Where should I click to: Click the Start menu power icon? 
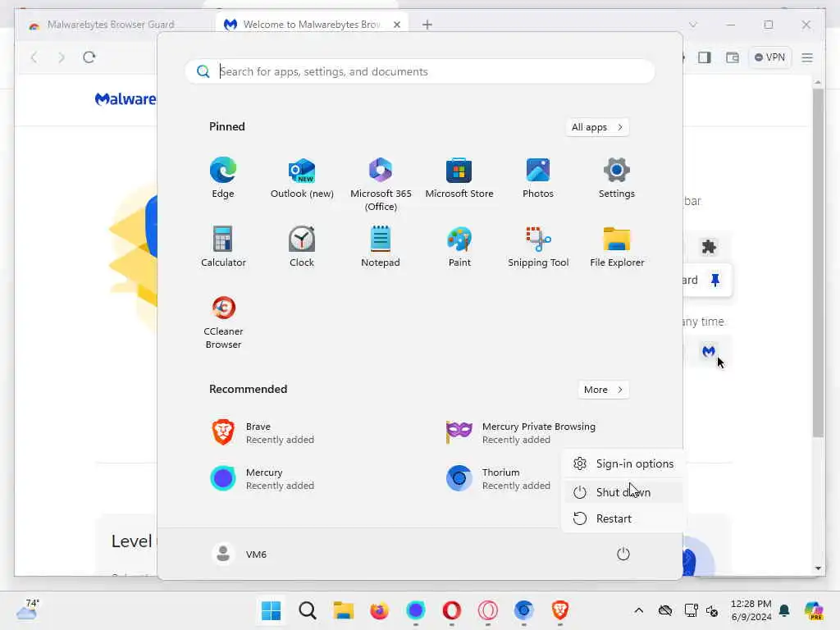pyautogui.click(x=623, y=554)
